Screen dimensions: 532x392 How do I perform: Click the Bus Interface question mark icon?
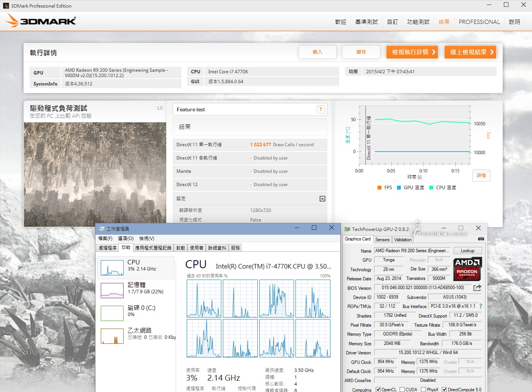(481, 306)
